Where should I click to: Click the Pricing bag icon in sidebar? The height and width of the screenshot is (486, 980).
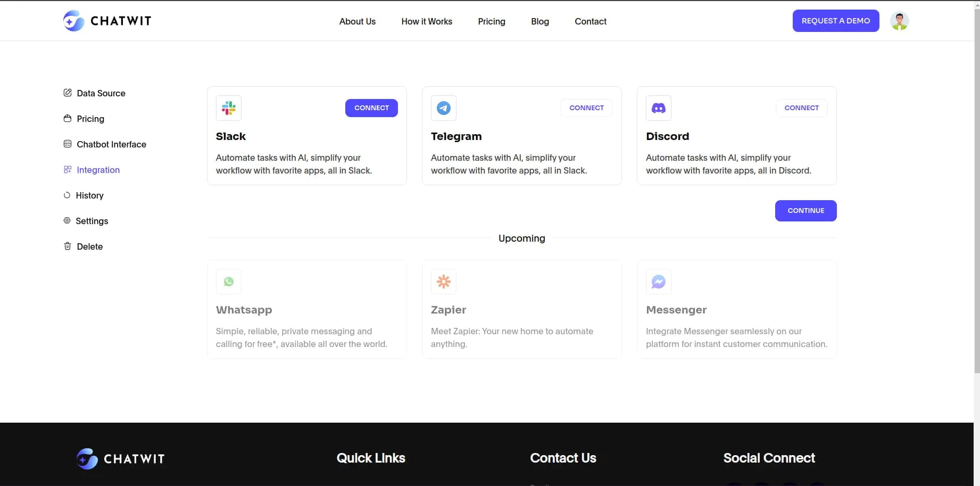(x=68, y=118)
